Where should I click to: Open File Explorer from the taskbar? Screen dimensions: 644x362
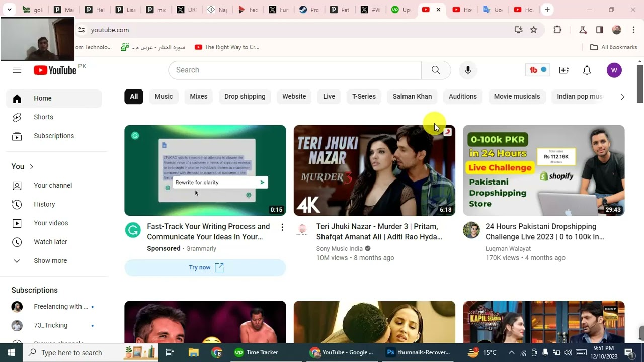193,352
